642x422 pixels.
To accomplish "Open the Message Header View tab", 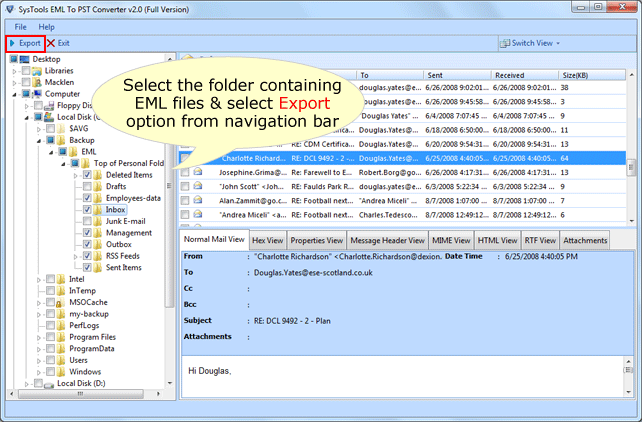I will (387, 241).
